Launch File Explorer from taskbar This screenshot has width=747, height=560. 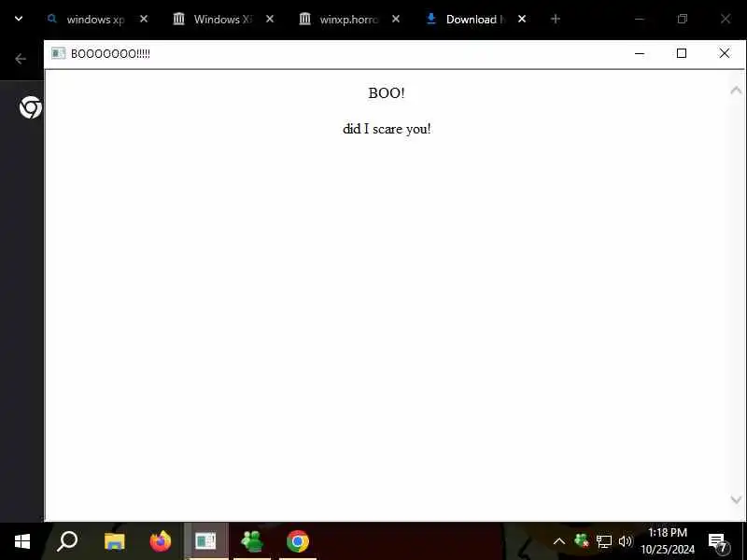tap(114, 541)
